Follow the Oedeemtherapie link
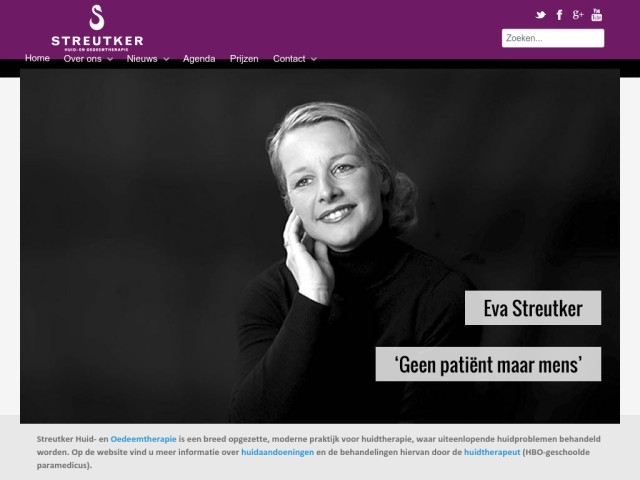This screenshot has width=640, height=480. click(143, 439)
